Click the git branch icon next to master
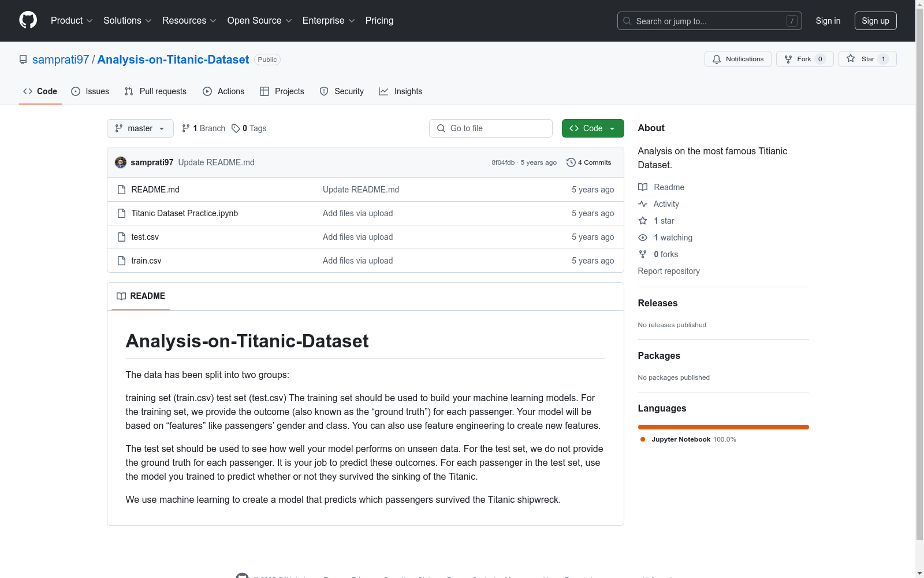 coord(119,128)
